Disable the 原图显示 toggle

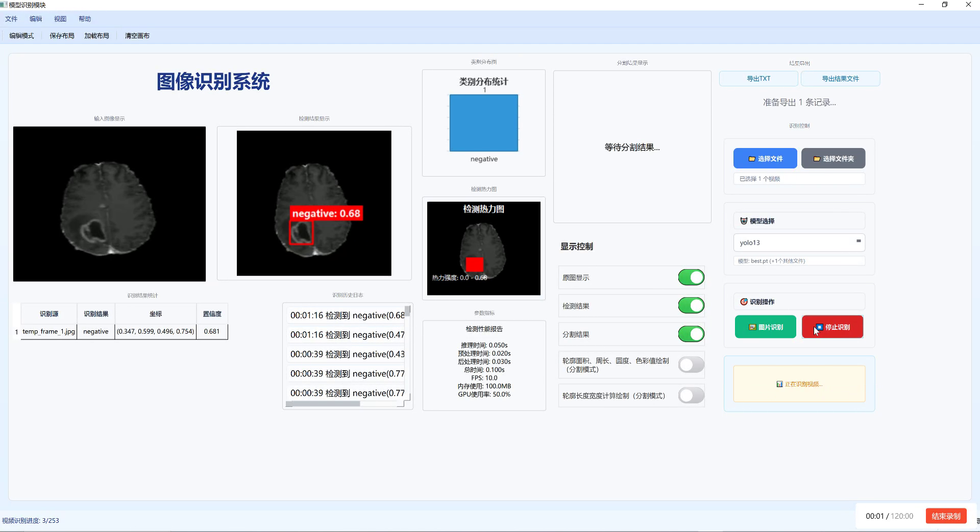tap(690, 277)
